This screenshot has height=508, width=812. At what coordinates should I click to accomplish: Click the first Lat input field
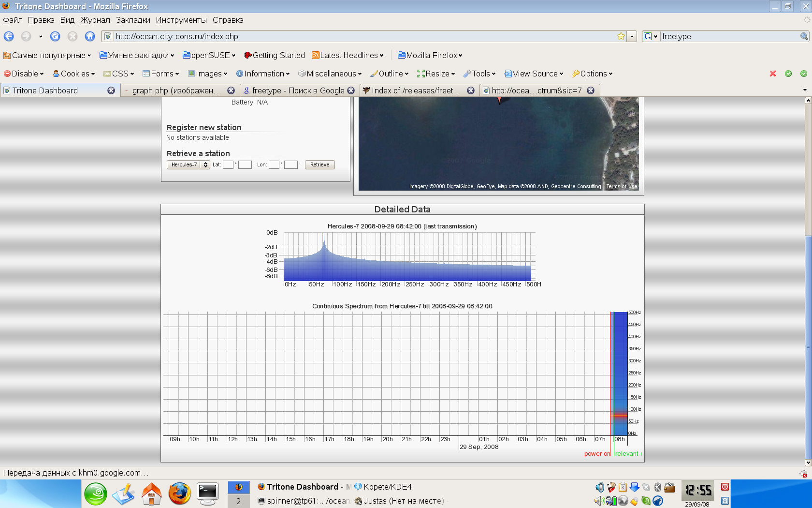pyautogui.click(x=228, y=164)
